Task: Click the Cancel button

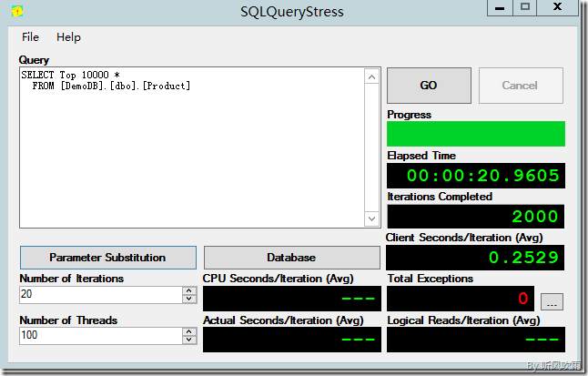Action: tap(521, 86)
